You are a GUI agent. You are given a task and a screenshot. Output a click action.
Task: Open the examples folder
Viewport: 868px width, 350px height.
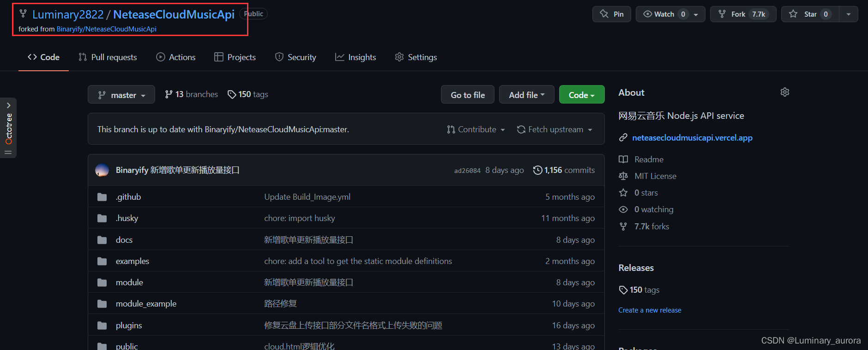point(133,261)
